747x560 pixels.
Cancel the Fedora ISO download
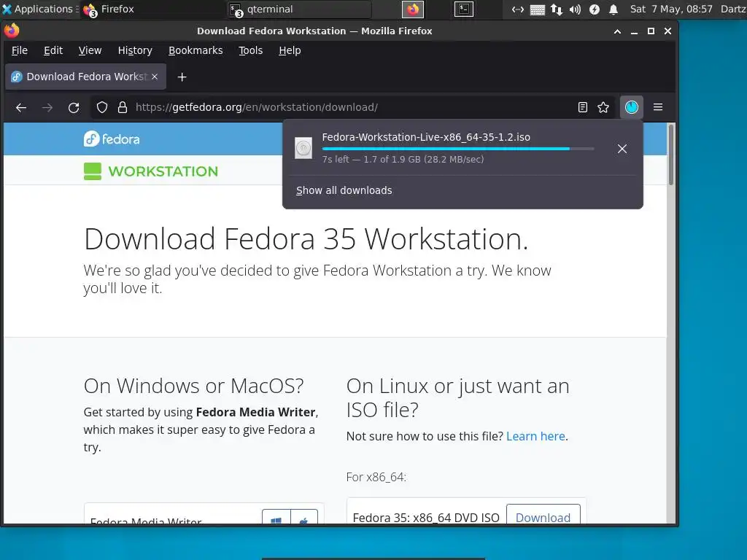point(622,149)
